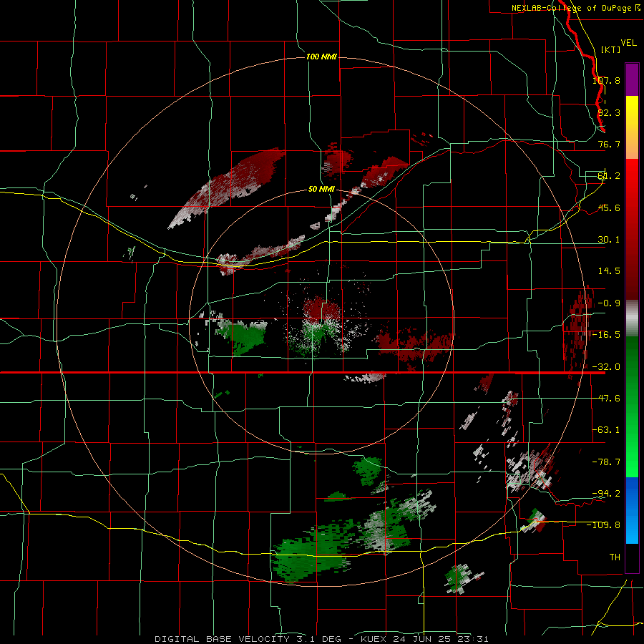Select the -78.7 legend value
Viewport: 644px width, 644px height.
click(606, 462)
